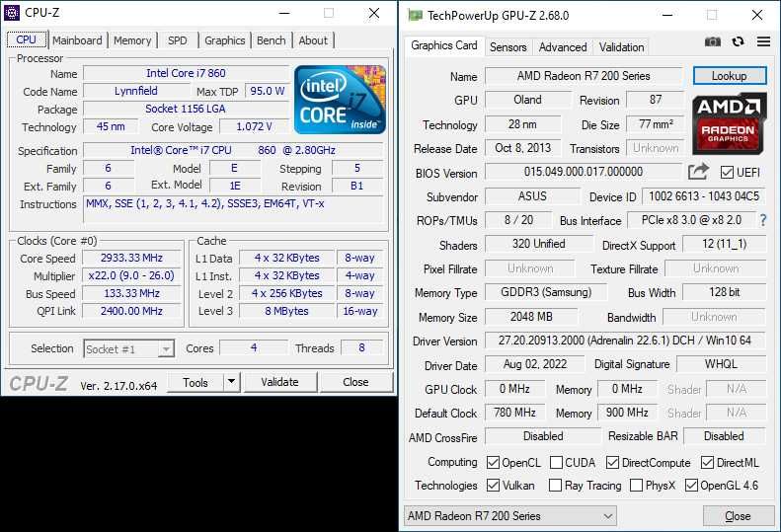781x532 pixels.
Task: Switch to the Memory tab in CPU-Z
Action: 132,40
